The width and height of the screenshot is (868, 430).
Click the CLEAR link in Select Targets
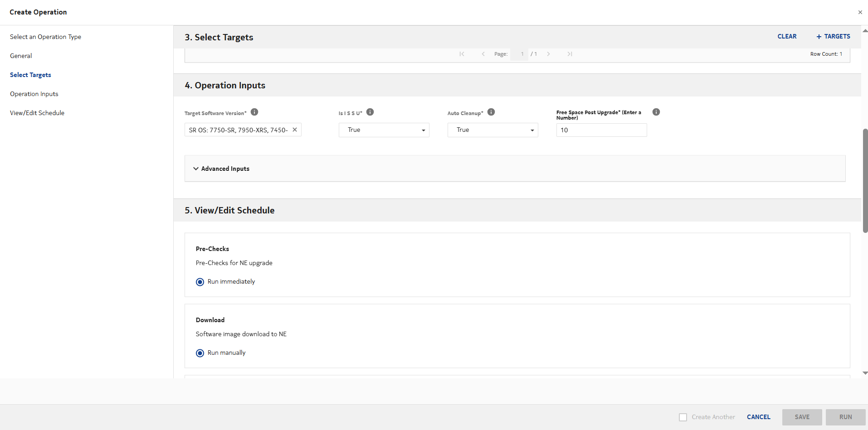click(x=787, y=36)
